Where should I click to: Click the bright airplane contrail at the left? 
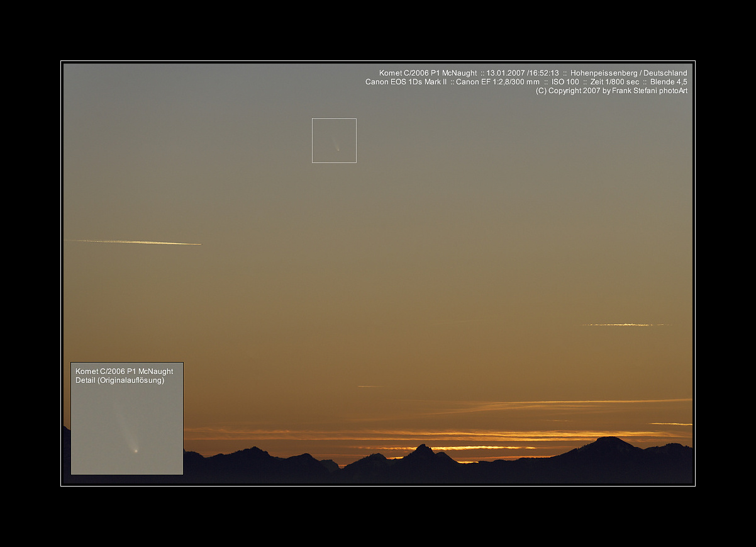pos(133,242)
